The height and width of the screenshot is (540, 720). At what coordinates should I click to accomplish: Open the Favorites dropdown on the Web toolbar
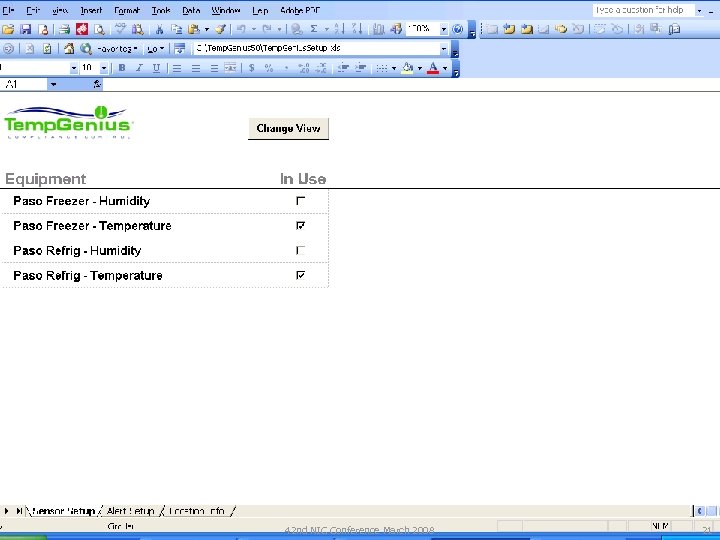118,49
